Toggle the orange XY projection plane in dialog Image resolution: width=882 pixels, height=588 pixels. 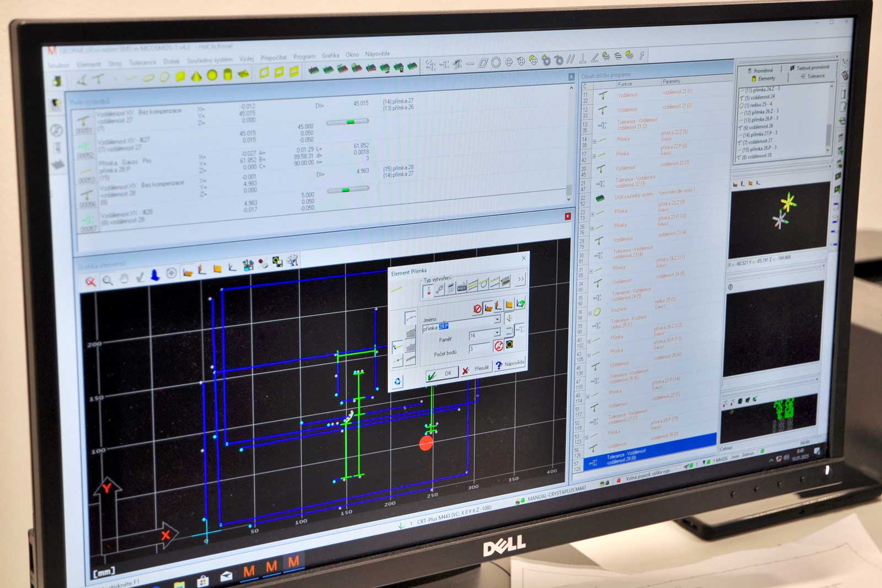coord(488,308)
